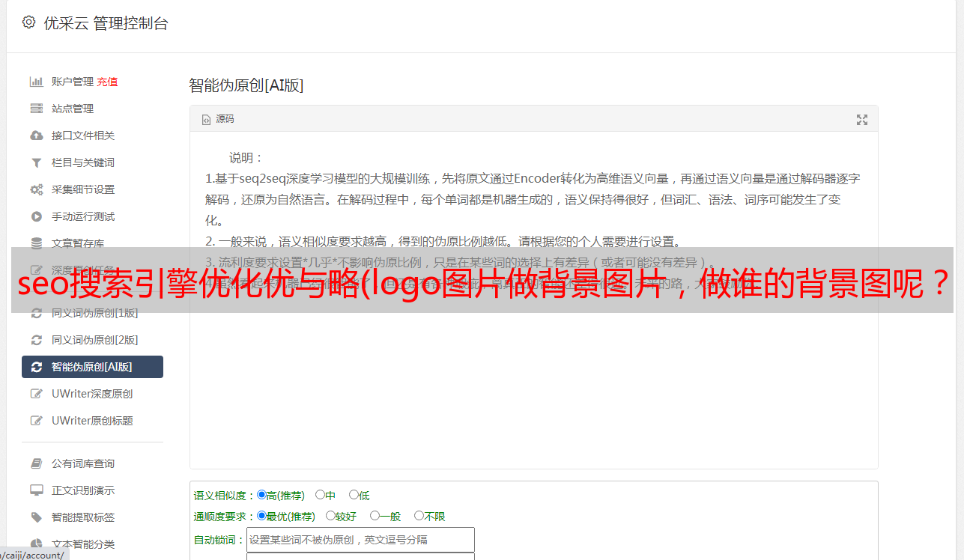This screenshot has height=560, width=964.
Task: Select 高(推荐) for 语义相似度
Action: 261,495
